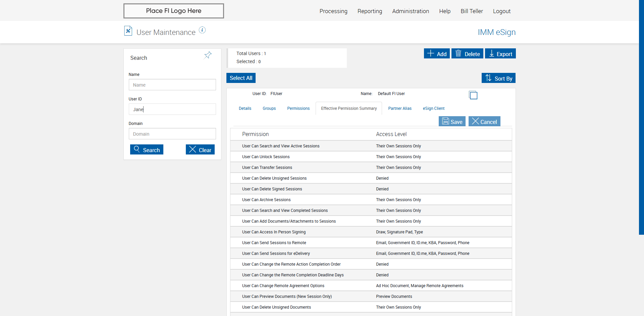
Task: Click 'User Can Send Sessions for eDelivery'
Action: (x=276, y=254)
